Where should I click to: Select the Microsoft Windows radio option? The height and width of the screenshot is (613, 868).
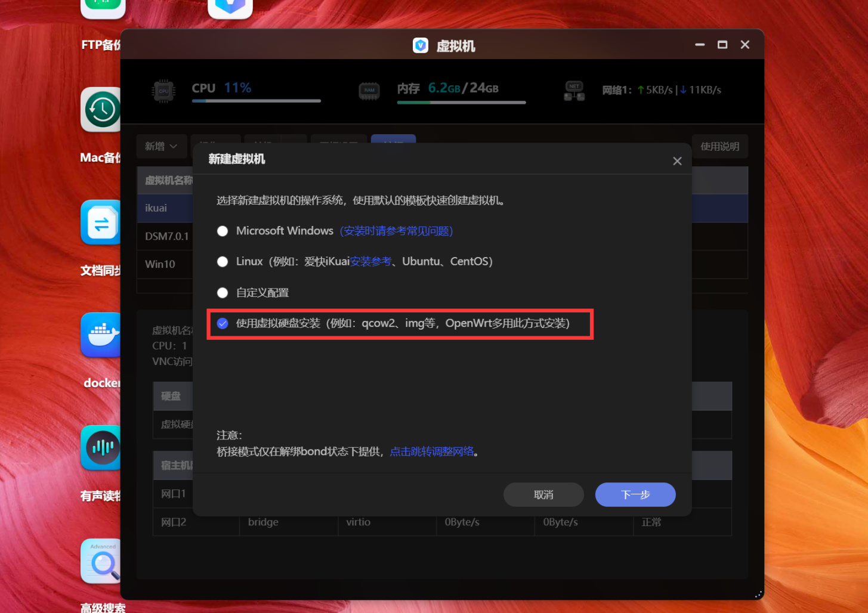[223, 231]
